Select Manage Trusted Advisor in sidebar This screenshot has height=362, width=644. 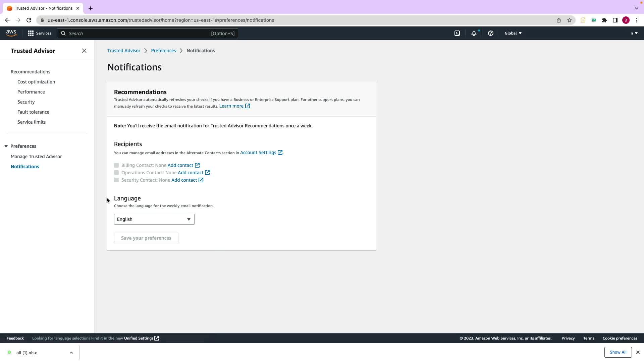coord(36,157)
